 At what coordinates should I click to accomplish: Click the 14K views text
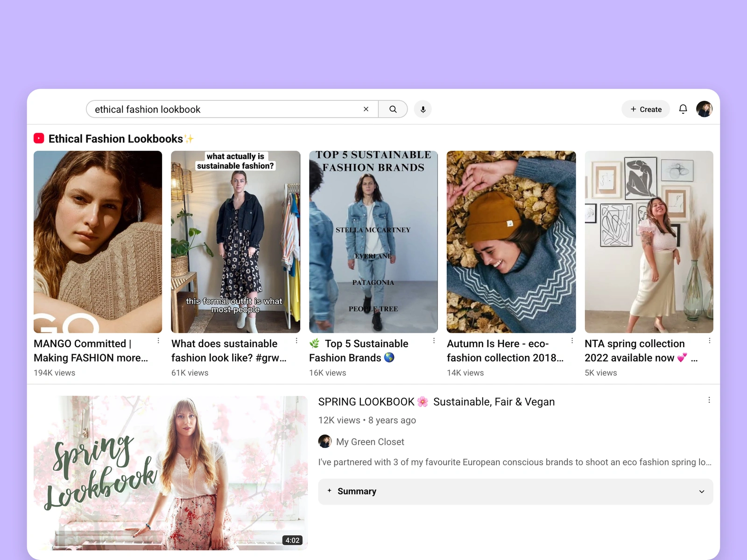(x=465, y=373)
